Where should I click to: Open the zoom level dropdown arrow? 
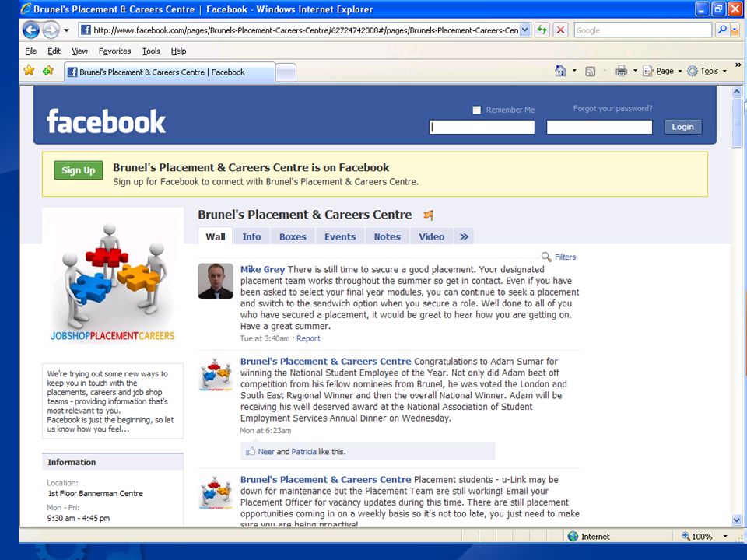[725, 536]
